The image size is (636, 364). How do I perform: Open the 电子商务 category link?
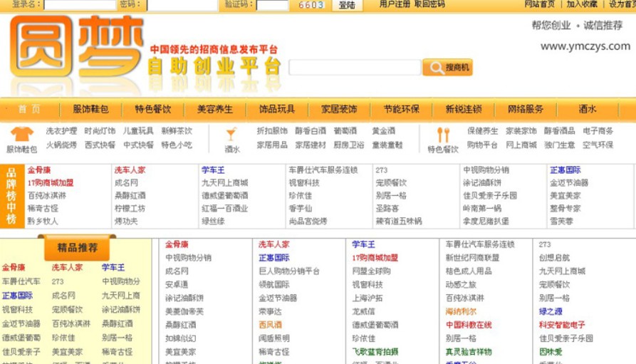pos(598,130)
